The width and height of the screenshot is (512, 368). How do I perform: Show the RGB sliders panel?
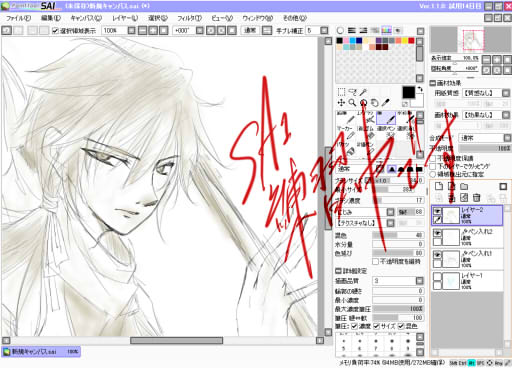(x=352, y=31)
